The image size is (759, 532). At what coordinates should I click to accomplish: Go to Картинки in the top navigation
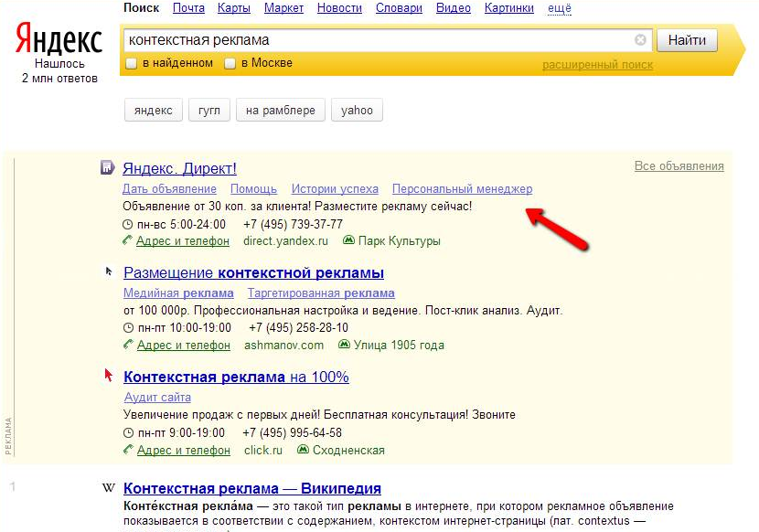point(509,8)
